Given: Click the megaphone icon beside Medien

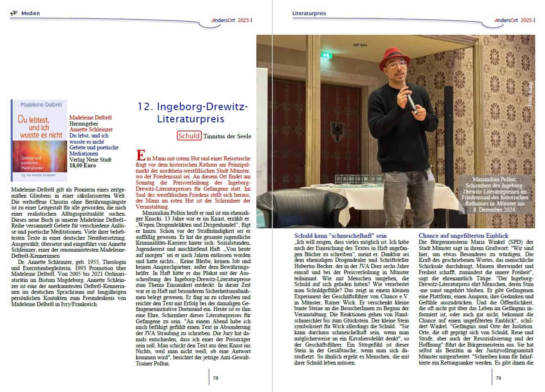Looking at the screenshot, I should point(14,13).
